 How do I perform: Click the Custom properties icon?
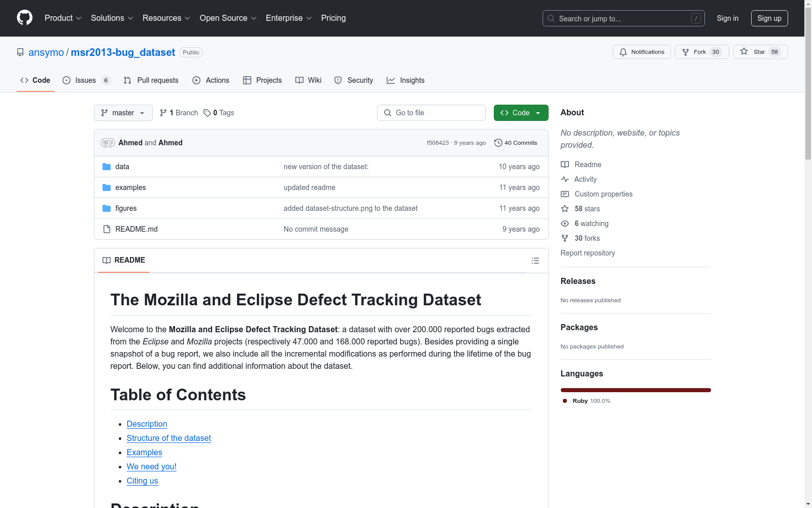pos(565,194)
